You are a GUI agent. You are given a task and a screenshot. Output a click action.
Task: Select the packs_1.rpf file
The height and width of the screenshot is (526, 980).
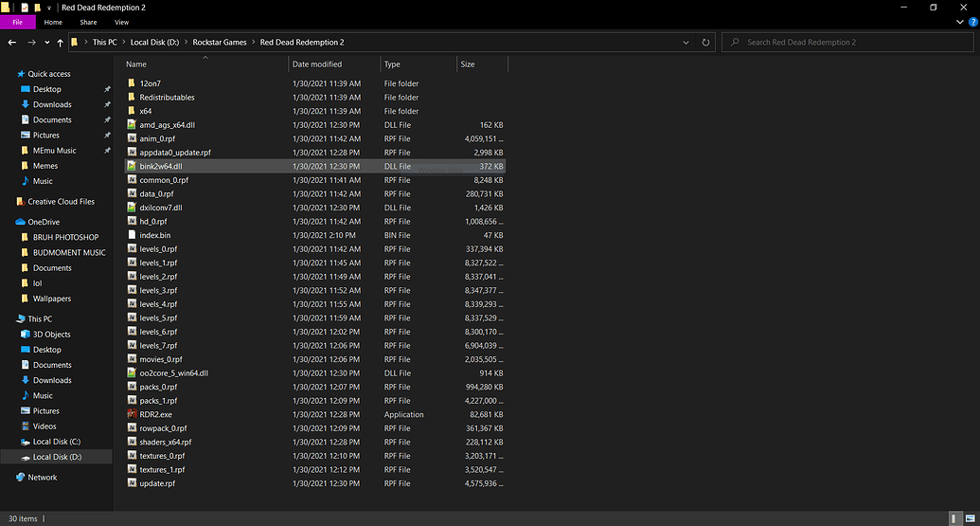[315, 400]
